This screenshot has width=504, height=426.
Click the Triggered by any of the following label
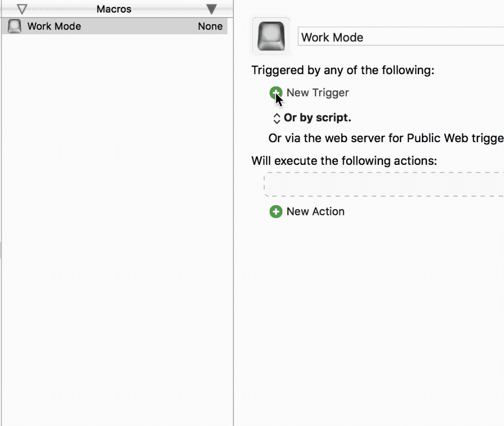pos(343,70)
